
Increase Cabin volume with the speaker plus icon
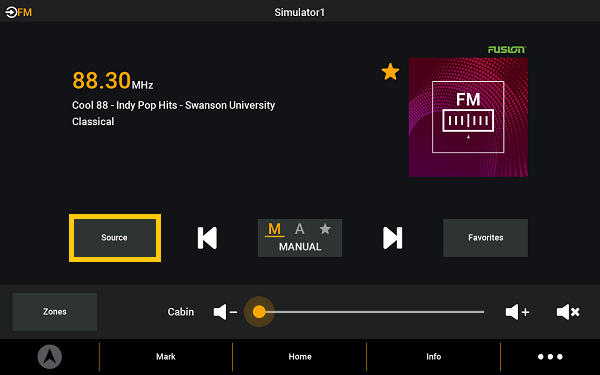[517, 312]
